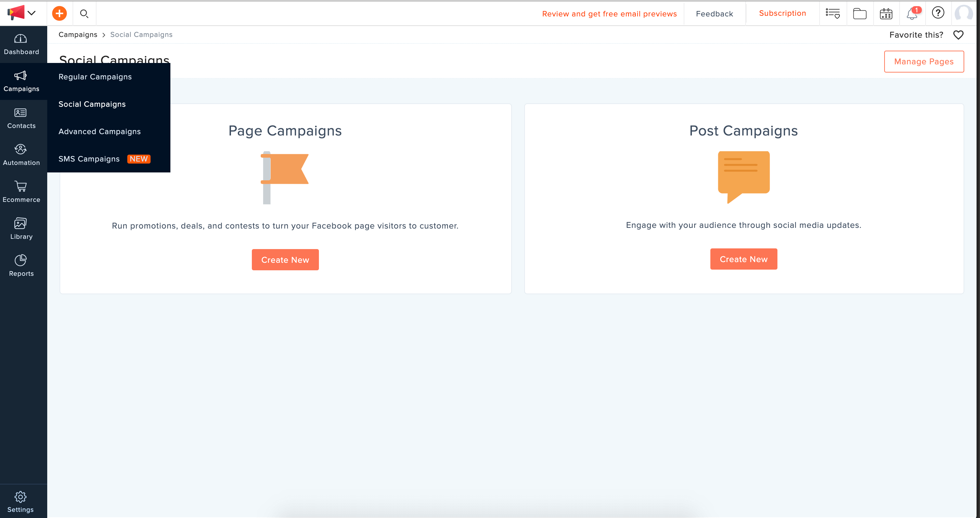The image size is (980, 518).
Task: Open the notifications bell
Action: click(912, 14)
